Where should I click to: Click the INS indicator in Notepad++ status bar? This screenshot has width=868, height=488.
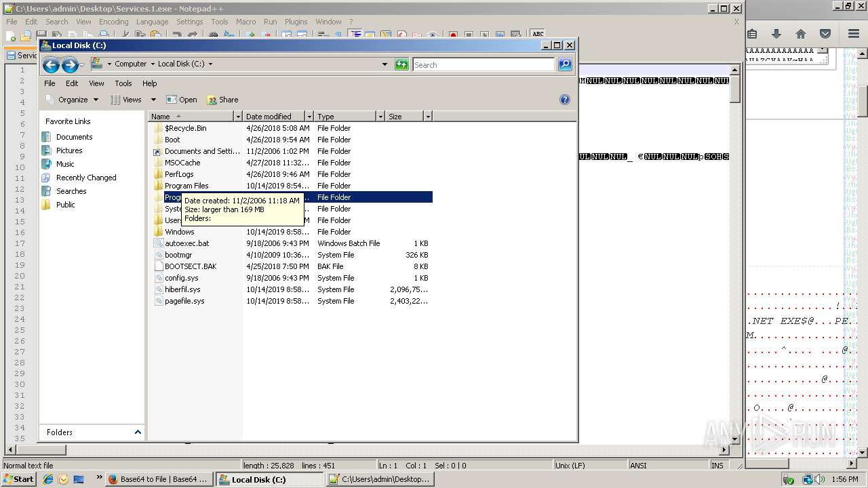(x=717, y=466)
